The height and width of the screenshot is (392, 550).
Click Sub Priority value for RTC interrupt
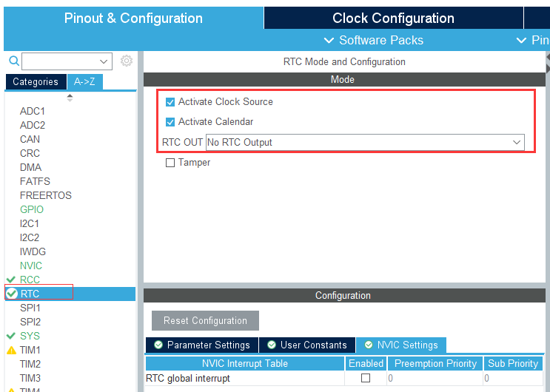pos(513,378)
